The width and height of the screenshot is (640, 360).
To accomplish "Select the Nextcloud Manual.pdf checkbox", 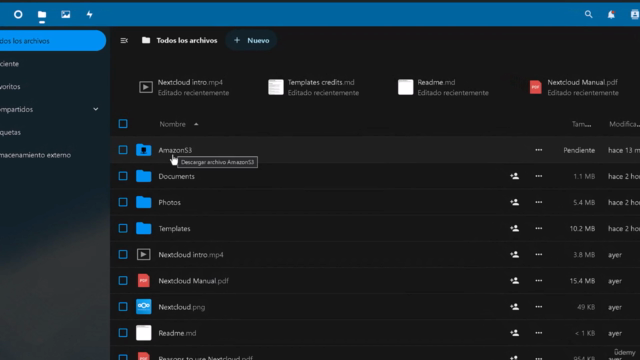I will tap(123, 281).
